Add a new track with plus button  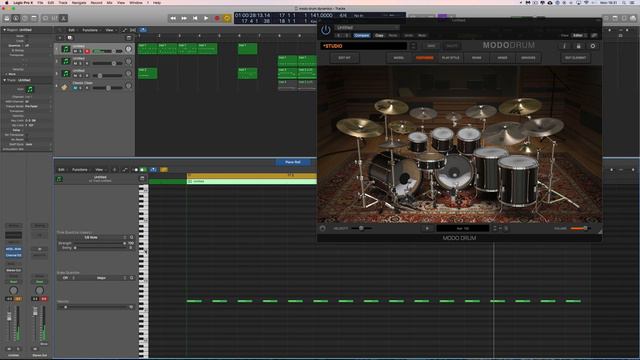(x=60, y=38)
